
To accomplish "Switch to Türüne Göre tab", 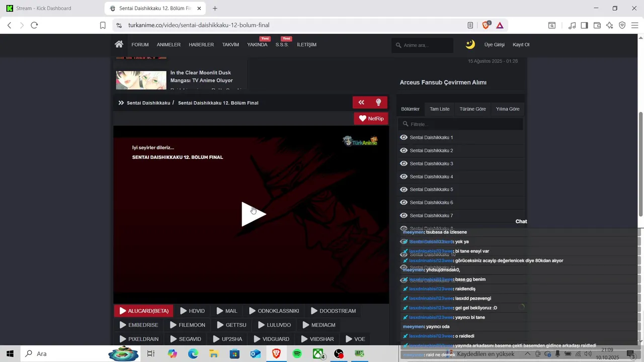I will [x=472, y=109].
